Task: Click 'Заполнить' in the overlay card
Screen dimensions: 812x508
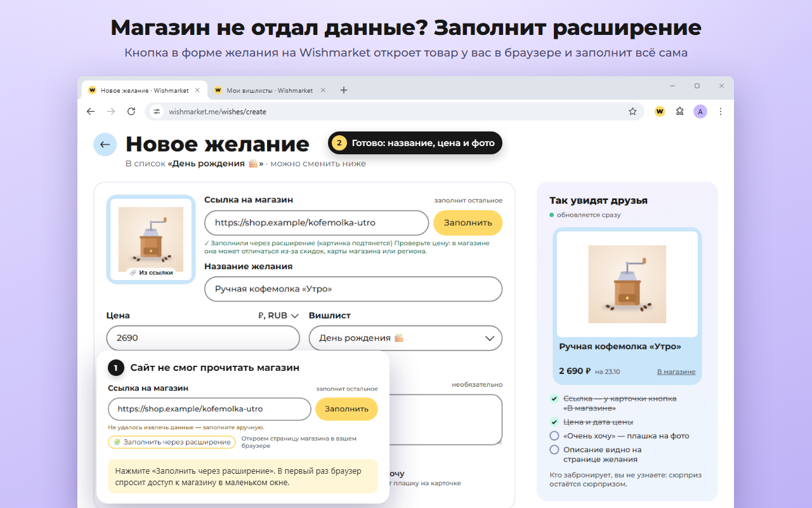Action: click(346, 409)
